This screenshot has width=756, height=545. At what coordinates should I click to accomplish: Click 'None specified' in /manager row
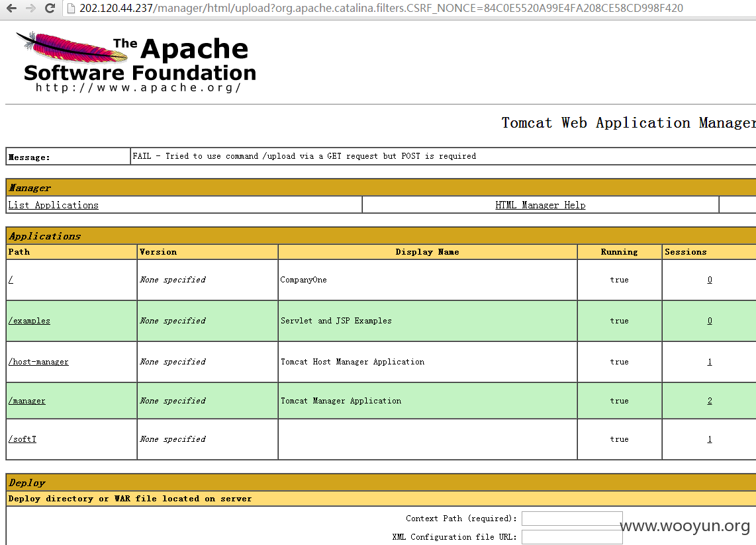click(173, 400)
